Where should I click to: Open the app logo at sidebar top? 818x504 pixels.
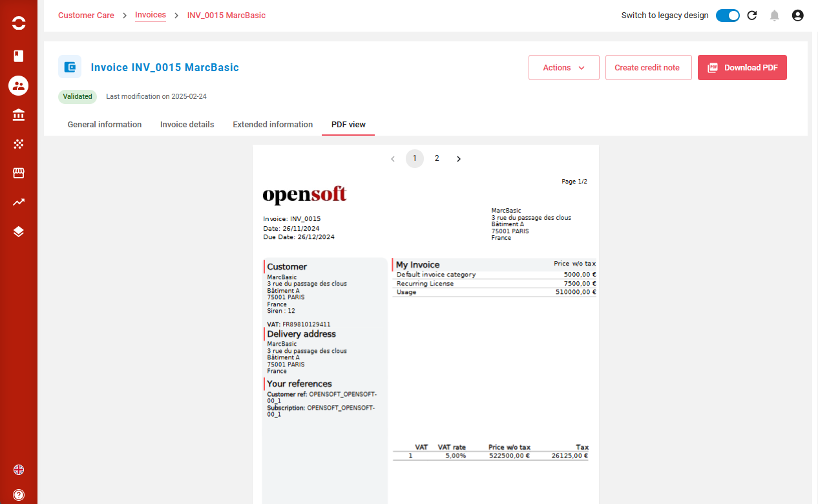[19, 24]
